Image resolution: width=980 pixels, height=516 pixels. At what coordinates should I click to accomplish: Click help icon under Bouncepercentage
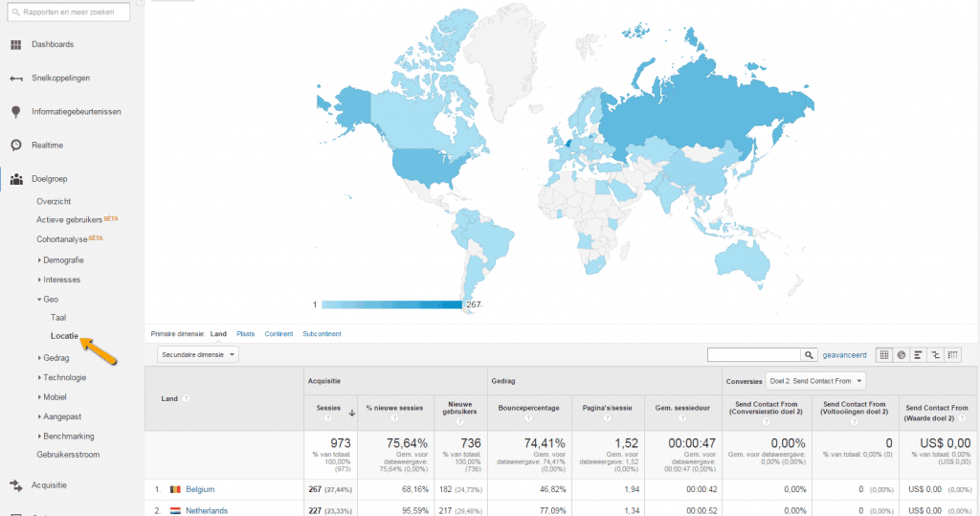click(528, 417)
